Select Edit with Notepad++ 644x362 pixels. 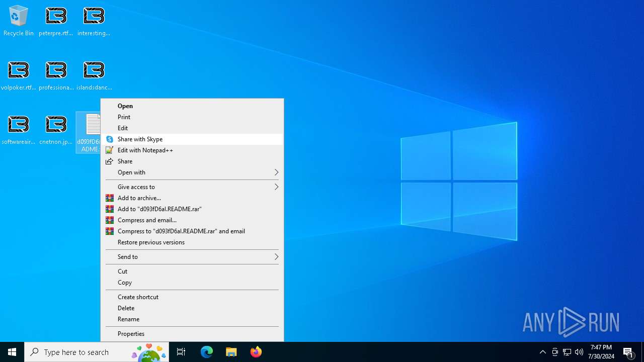coord(192,150)
